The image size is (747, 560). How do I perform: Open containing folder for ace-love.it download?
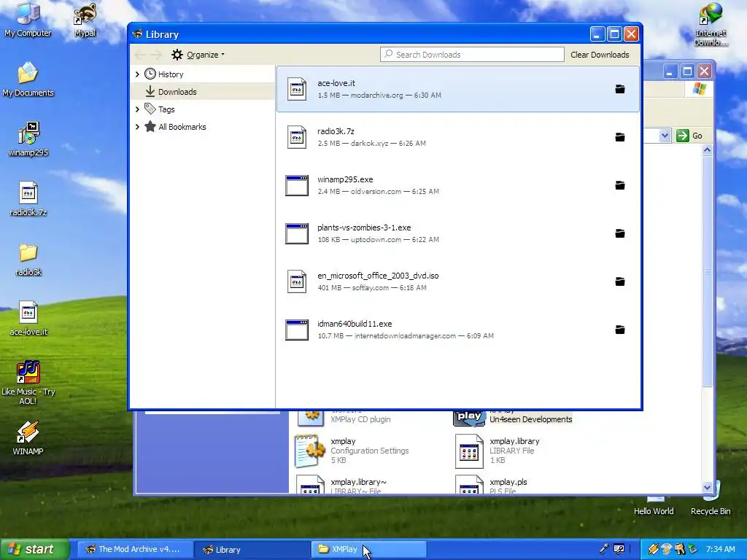pos(619,89)
